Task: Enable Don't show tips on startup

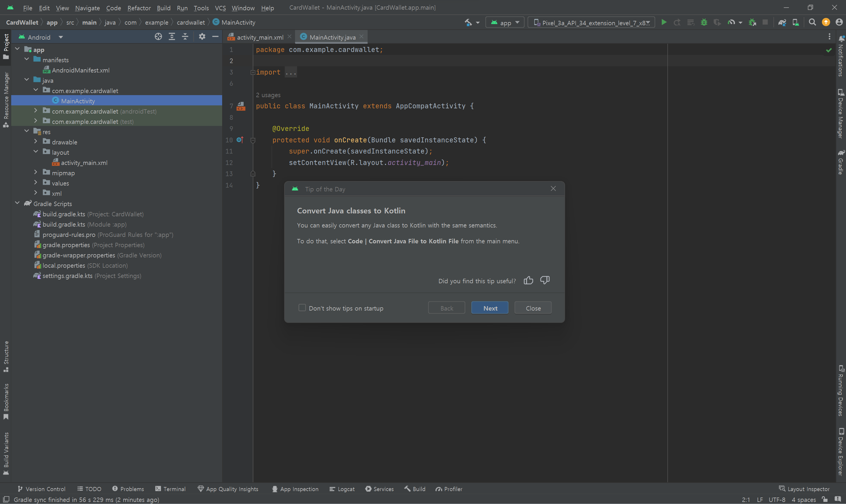Action: point(302,308)
